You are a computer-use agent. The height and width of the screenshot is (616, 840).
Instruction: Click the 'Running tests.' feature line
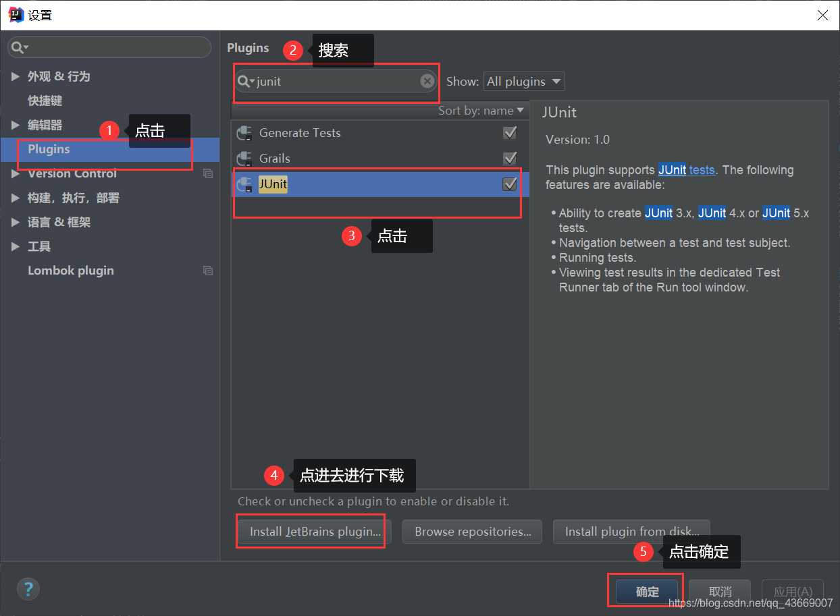pyautogui.click(x=598, y=258)
